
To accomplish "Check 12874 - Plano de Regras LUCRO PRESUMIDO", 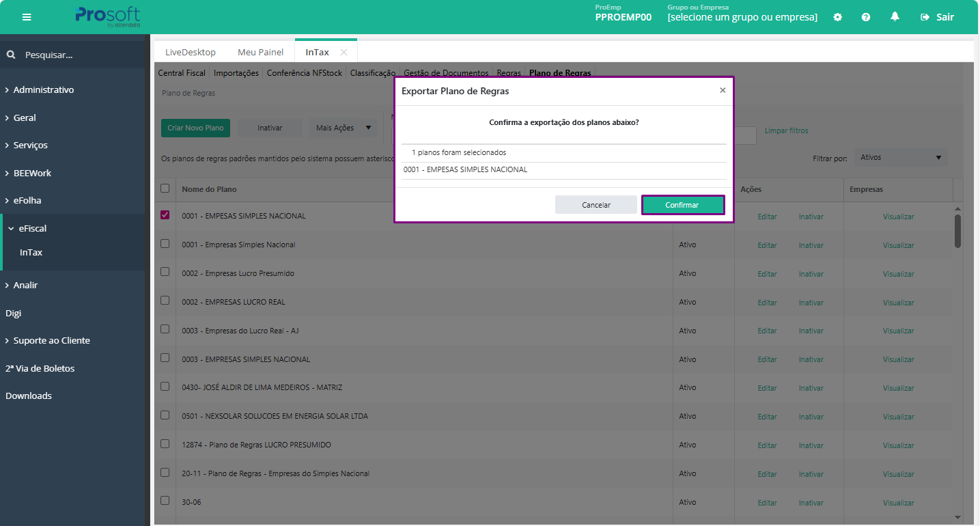I will point(165,444).
